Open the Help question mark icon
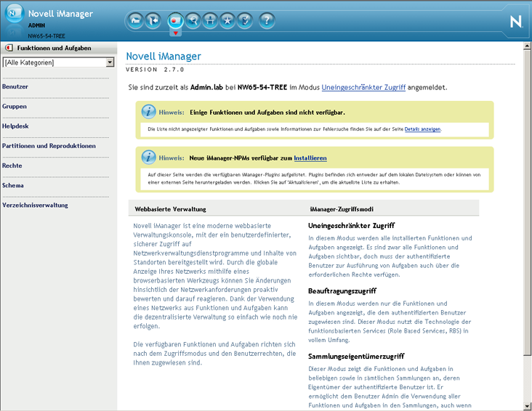 click(267, 20)
